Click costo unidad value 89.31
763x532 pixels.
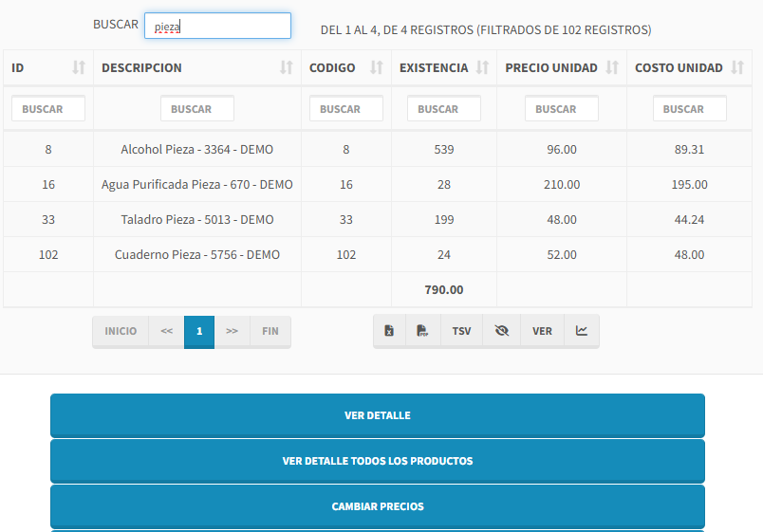coord(689,149)
